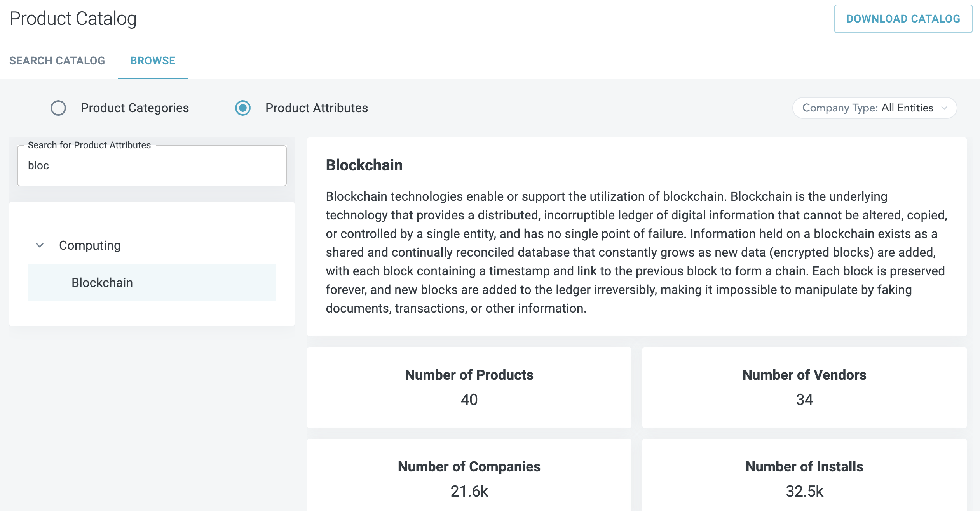Viewport: 980px width, 511px height.
Task: Click the Product Catalog page title
Action: [73, 19]
